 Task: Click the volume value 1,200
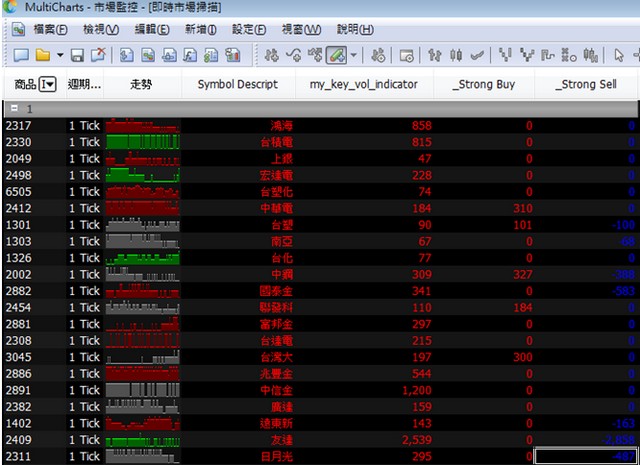pyautogui.click(x=417, y=390)
